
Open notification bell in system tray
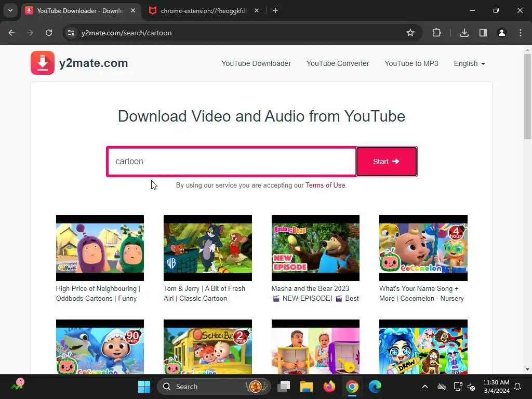[x=518, y=387]
